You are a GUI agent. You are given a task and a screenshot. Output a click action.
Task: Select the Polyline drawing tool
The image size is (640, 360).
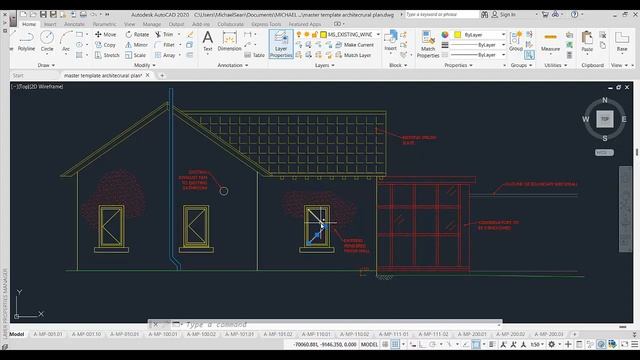pos(27,41)
